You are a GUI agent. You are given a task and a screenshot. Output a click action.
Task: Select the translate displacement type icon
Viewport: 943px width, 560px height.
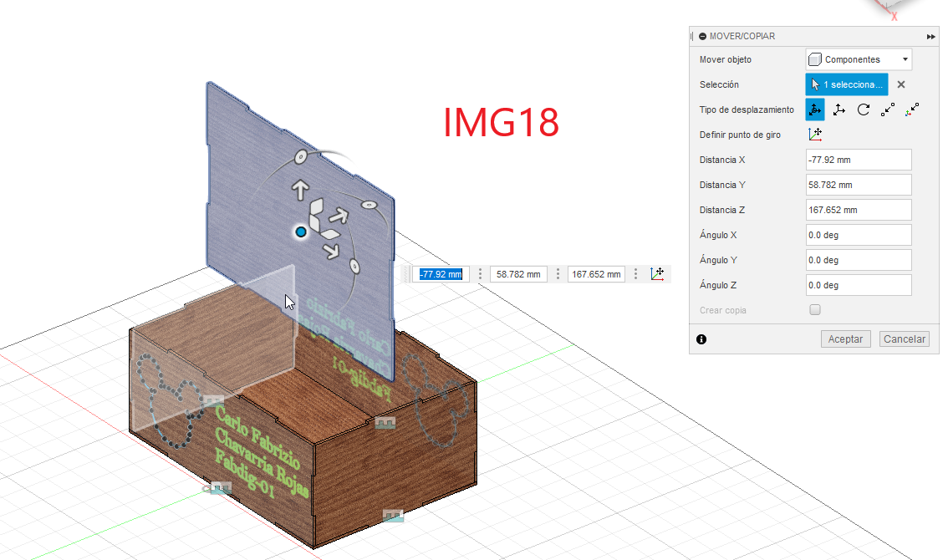point(839,109)
